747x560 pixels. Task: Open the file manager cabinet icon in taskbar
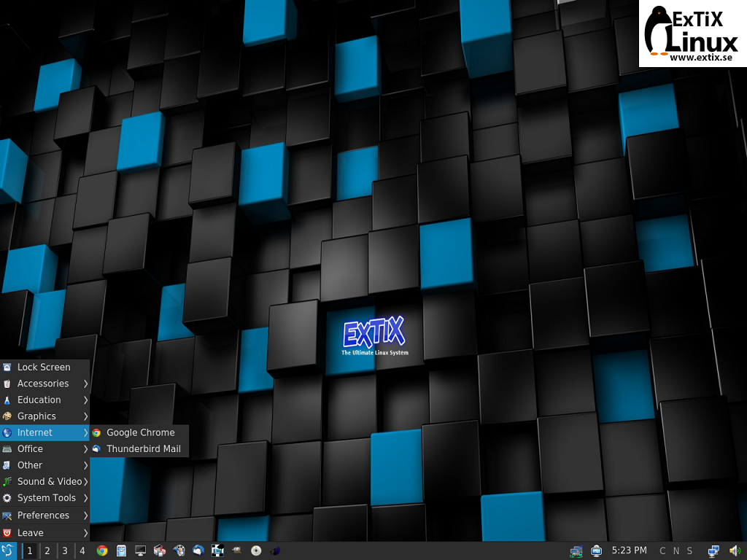[x=122, y=551]
